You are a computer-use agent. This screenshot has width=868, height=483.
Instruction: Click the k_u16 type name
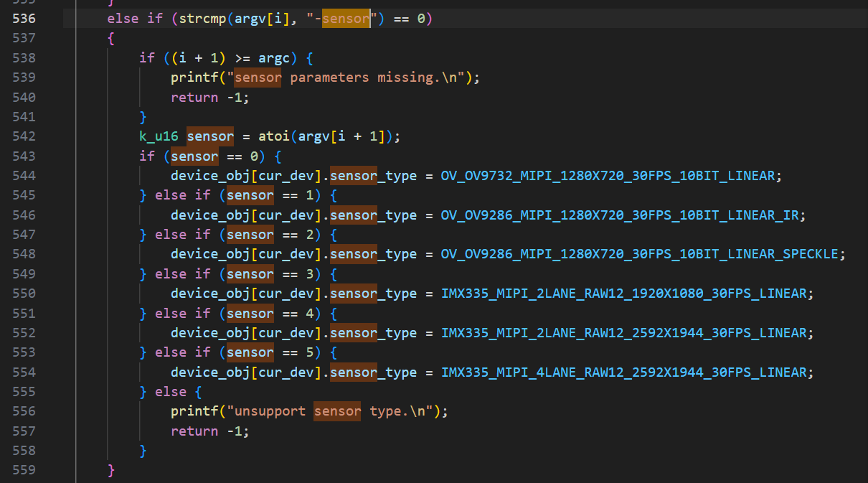coord(159,136)
